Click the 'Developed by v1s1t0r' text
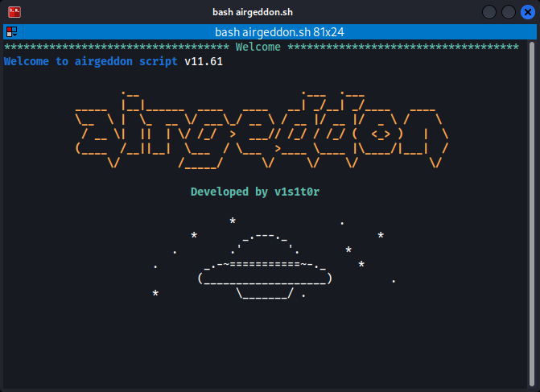 pos(255,192)
